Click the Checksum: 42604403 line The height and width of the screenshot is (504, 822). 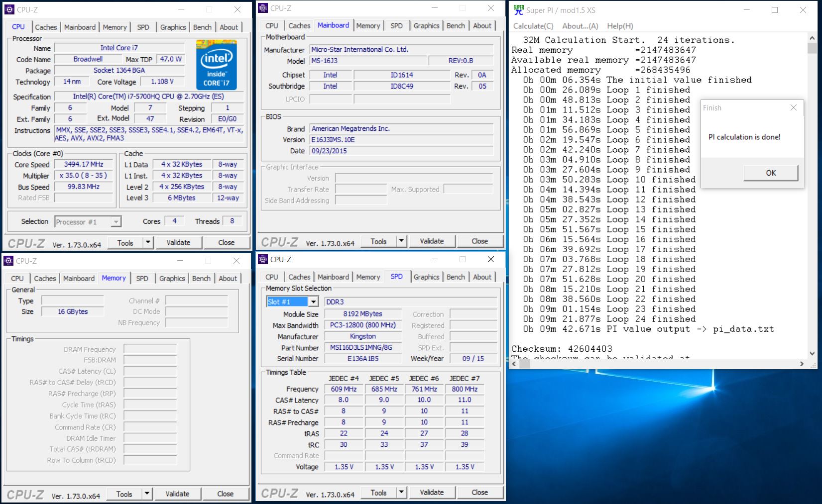click(x=562, y=349)
